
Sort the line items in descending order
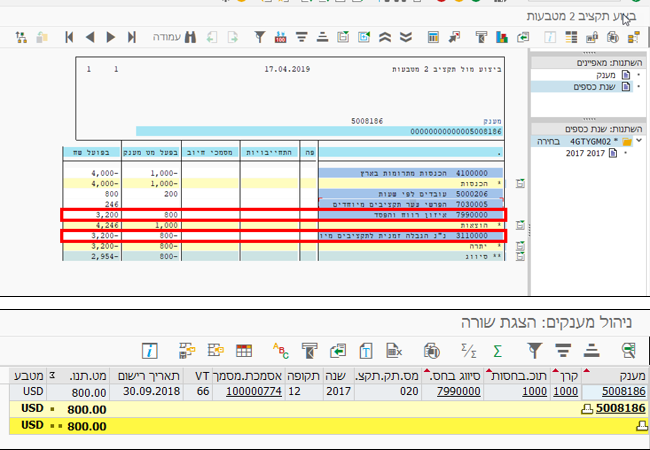563,351
